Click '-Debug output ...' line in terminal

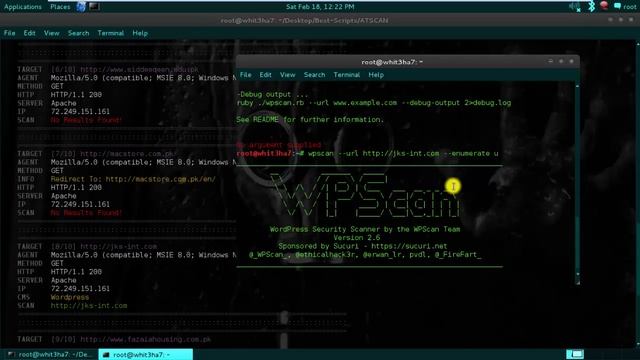272,94
